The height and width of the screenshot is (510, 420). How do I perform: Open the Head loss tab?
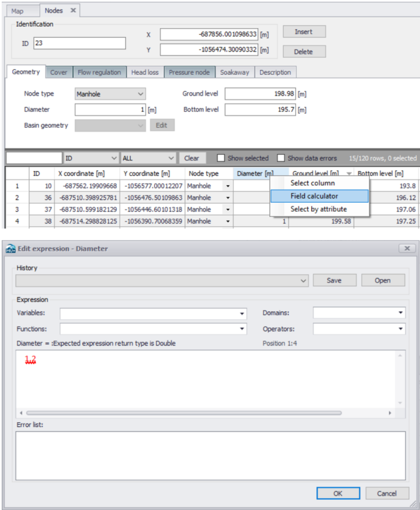145,72
